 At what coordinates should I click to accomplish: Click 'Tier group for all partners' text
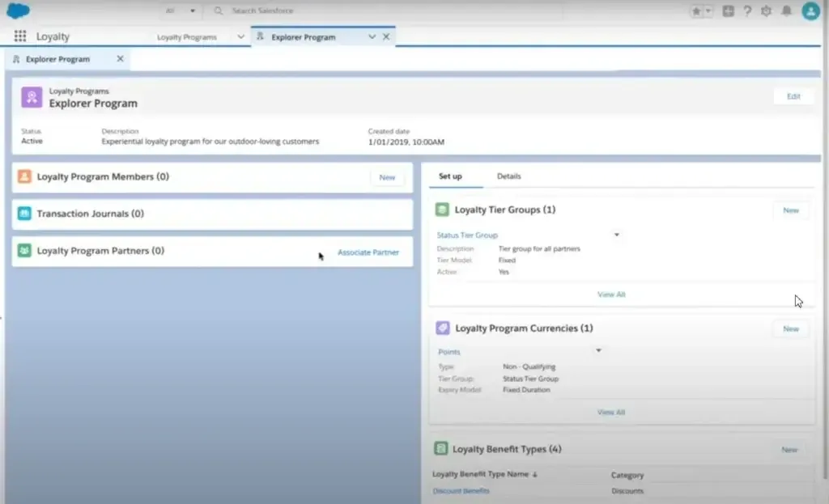[x=539, y=248]
